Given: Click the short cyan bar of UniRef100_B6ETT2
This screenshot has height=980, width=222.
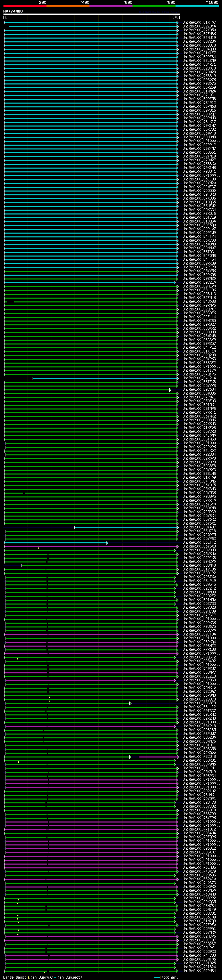Looking at the screenshot, I should (56, 543).
